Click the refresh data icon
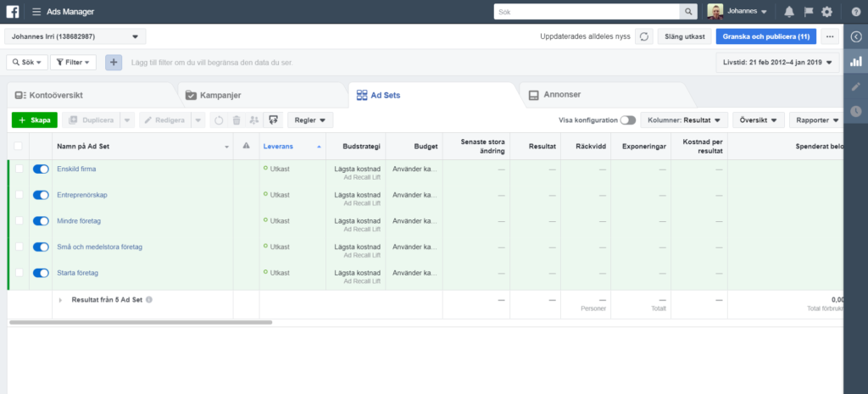Screen dimensions: 868x394 coord(644,36)
